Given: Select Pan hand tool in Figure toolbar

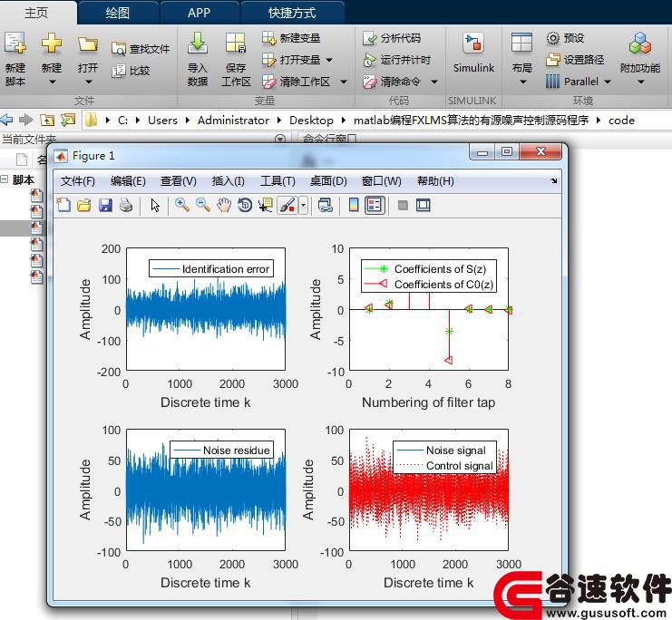Looking at the screenshot, I should point(224,205).
